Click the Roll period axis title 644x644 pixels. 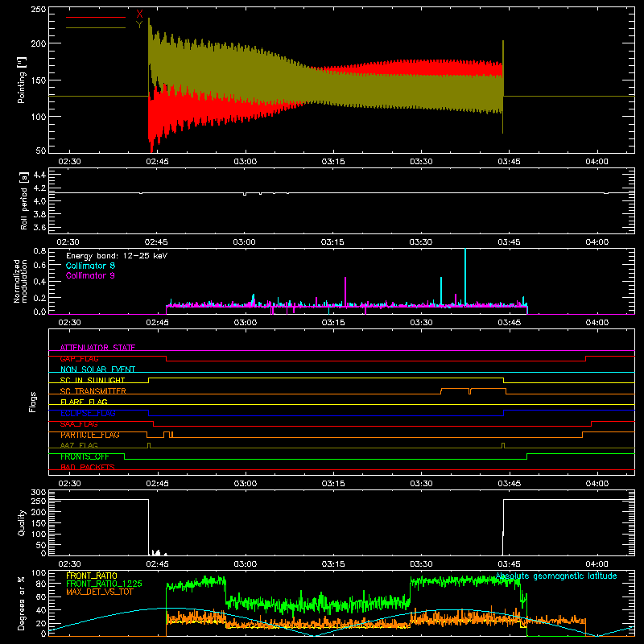24,201
